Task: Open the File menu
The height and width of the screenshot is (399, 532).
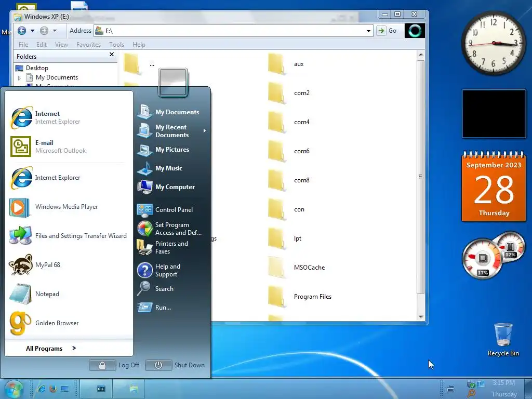Action: pyautogui.click(x=23, y=45)
